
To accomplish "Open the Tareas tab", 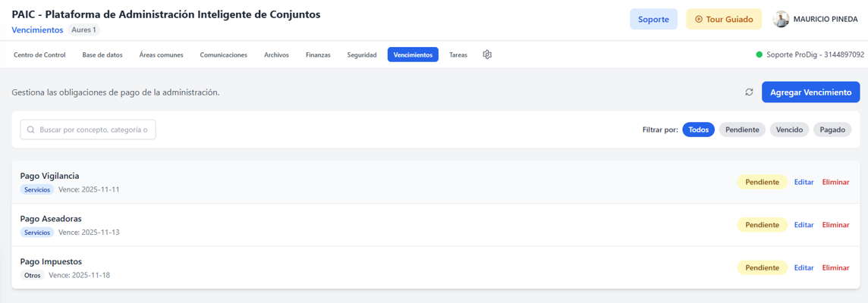I will pyautogui.click(x=458, y=55).
